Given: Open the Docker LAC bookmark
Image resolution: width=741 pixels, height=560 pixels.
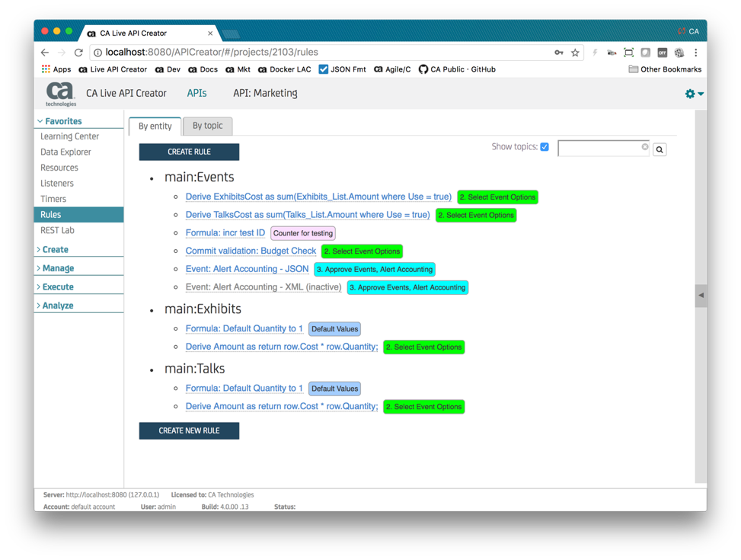Looking at the screenshot, I should [285, 69].
